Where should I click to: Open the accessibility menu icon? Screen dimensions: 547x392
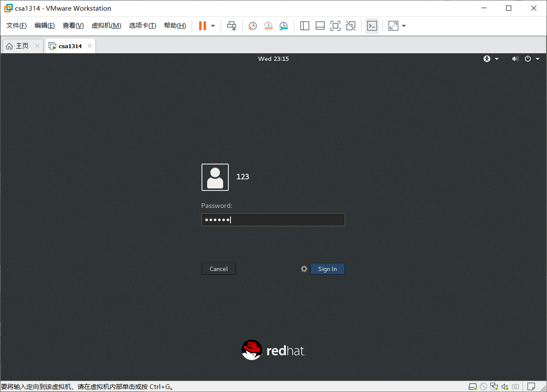[487, 59]
